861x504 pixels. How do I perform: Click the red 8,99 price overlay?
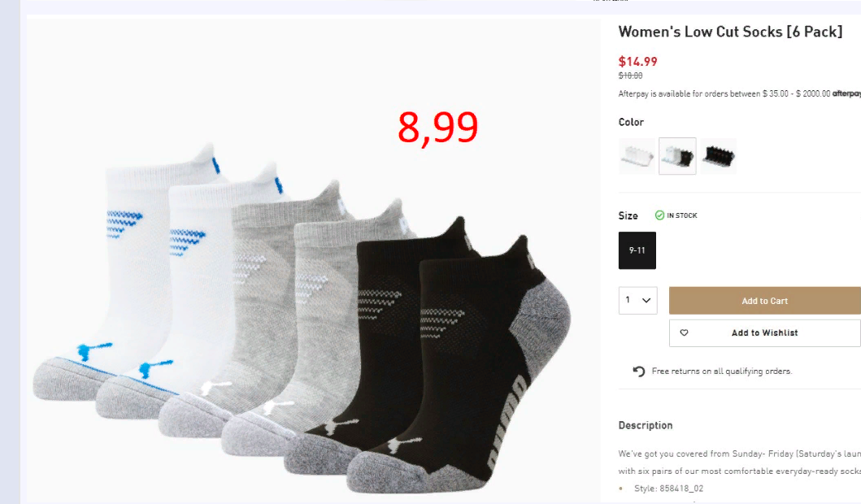click(437, 128)
